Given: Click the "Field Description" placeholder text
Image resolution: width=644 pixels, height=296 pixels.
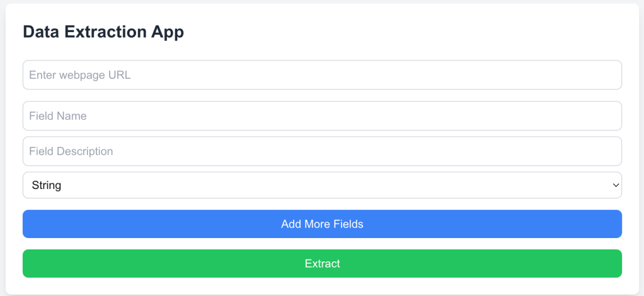Looking at the screenshot, I should click(x=71, y=151).
